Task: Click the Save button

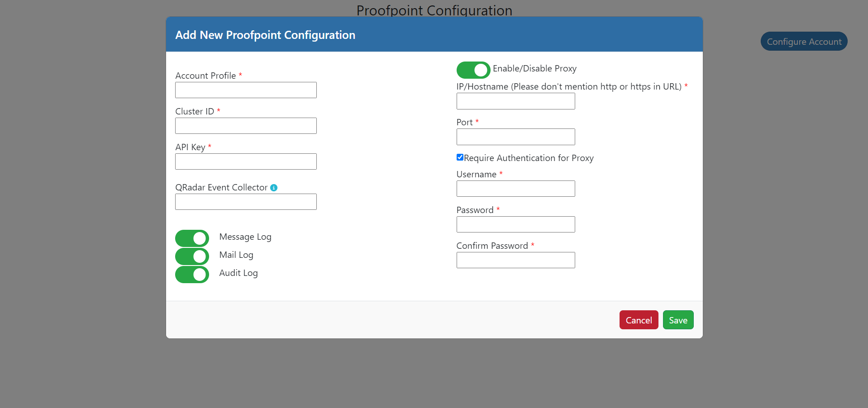Action: coord(677,320)
